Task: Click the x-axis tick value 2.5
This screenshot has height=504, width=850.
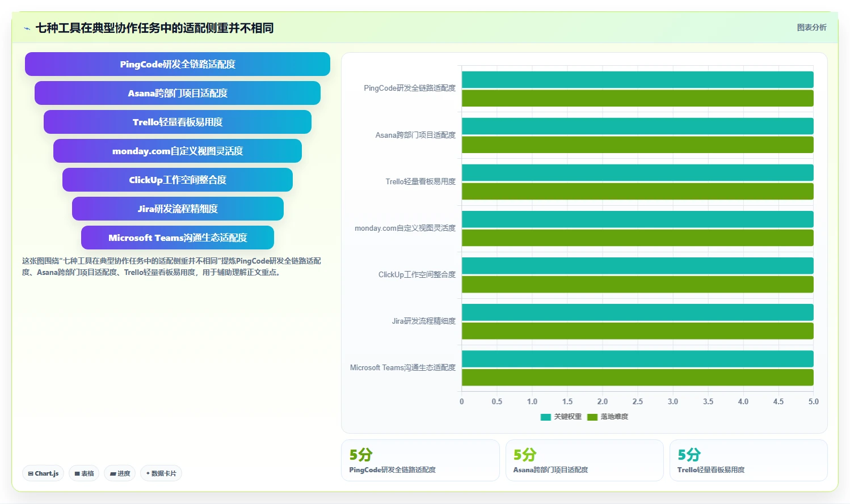Action: pyautogui.click(x=638, y=401)
